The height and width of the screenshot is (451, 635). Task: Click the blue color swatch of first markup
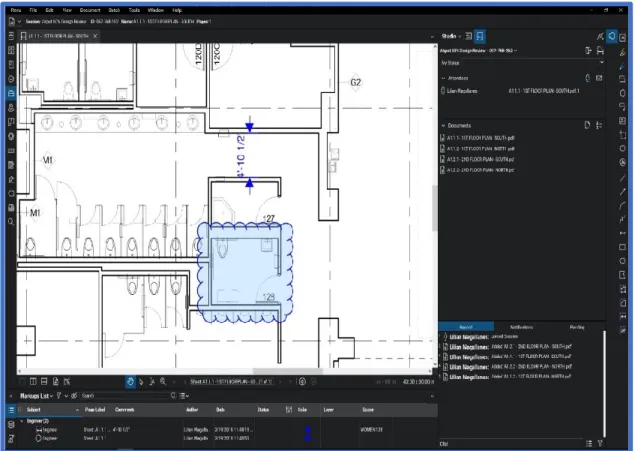(308, 430)
